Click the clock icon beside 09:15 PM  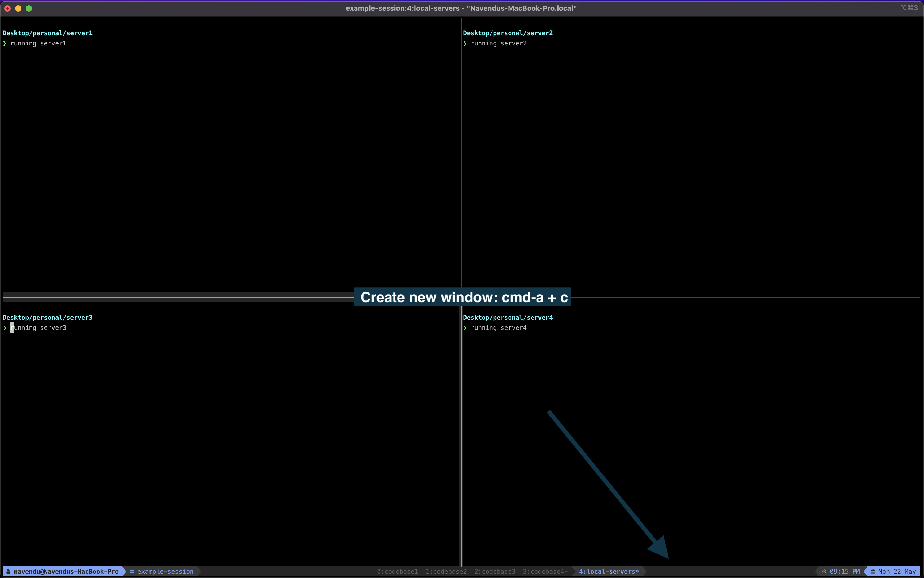click(824, 572)
